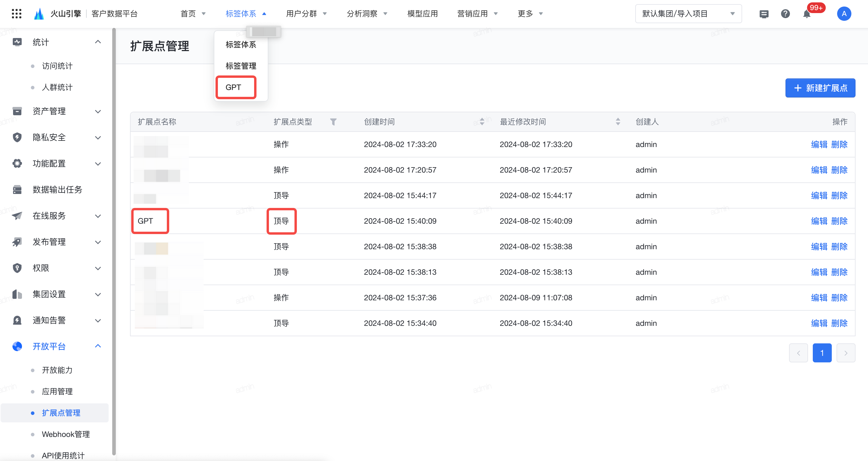This screenshot has height=461, width=868.
Task: Open the 默认集团/导入项目 project dropdown
Action: pos(688,14)
